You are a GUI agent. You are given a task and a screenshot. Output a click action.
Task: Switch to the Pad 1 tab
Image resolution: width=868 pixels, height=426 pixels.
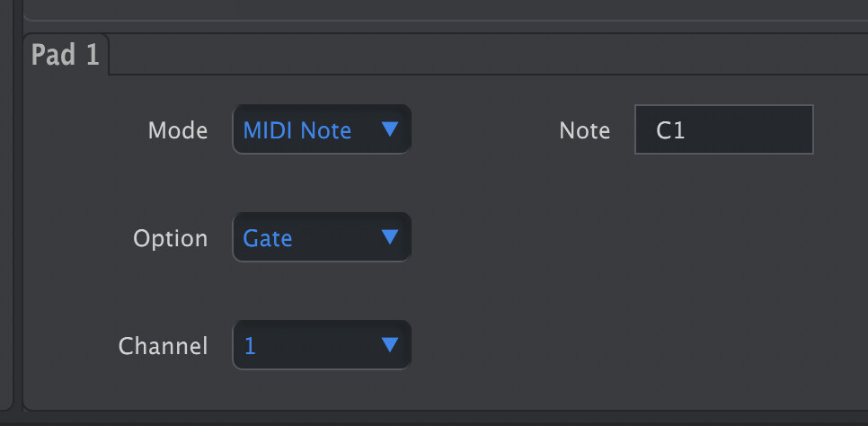point(66,55)
